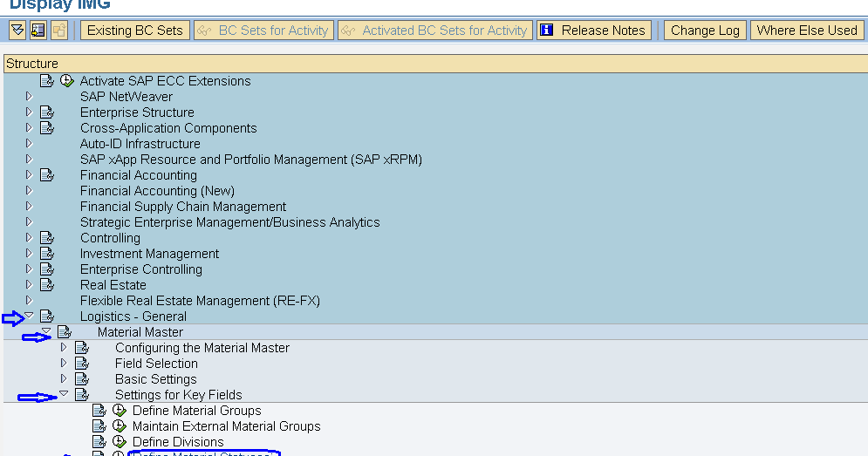The image size is (868, 456).
Task: Open the documentation icon beside Controlling
Action: tap(47, 238)
